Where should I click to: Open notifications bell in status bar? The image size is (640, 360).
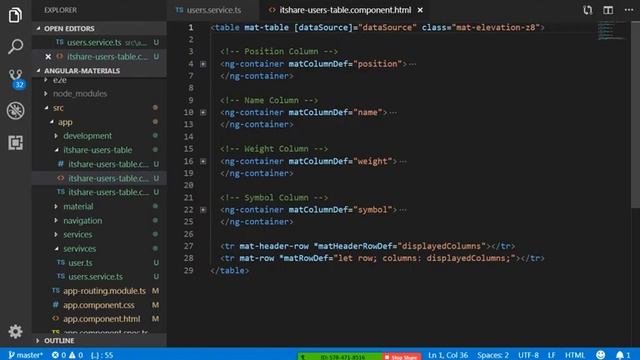623,355
